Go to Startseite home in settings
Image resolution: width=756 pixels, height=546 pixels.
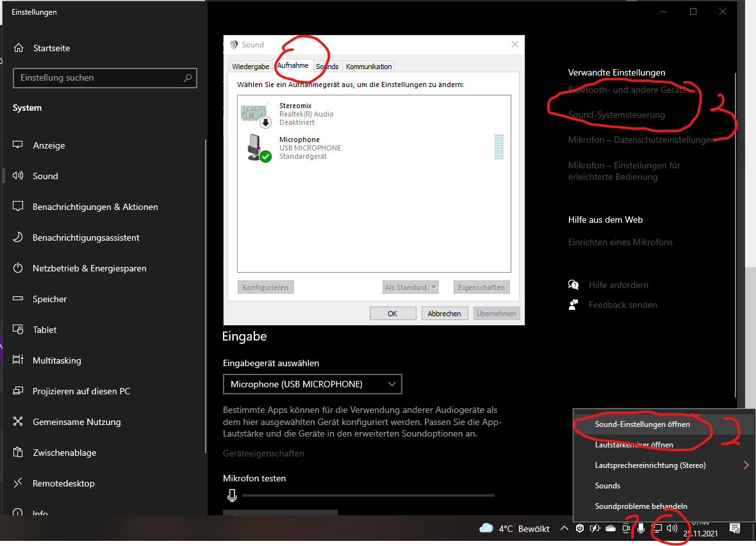(x=51, y=48)
